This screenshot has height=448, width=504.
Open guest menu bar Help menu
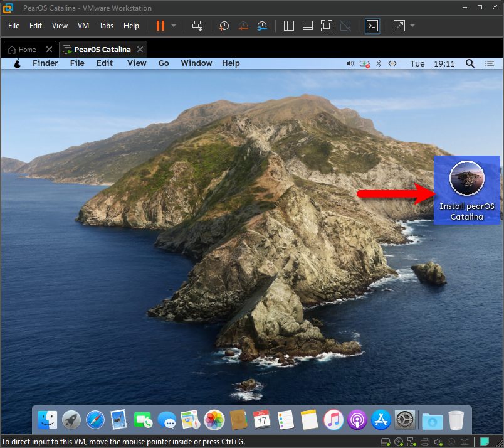[x=231, y=63]
